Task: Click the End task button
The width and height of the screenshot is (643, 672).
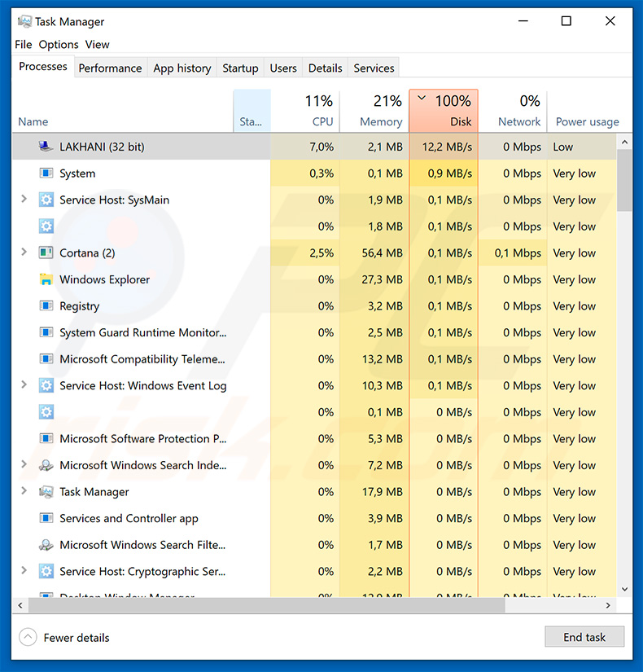Action: [584, 637]
